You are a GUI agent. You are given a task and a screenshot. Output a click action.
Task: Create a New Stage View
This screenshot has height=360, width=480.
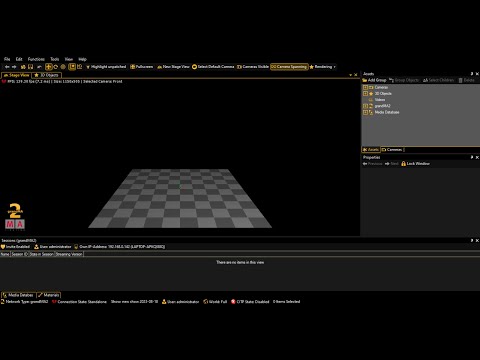(x=173, y=67)
